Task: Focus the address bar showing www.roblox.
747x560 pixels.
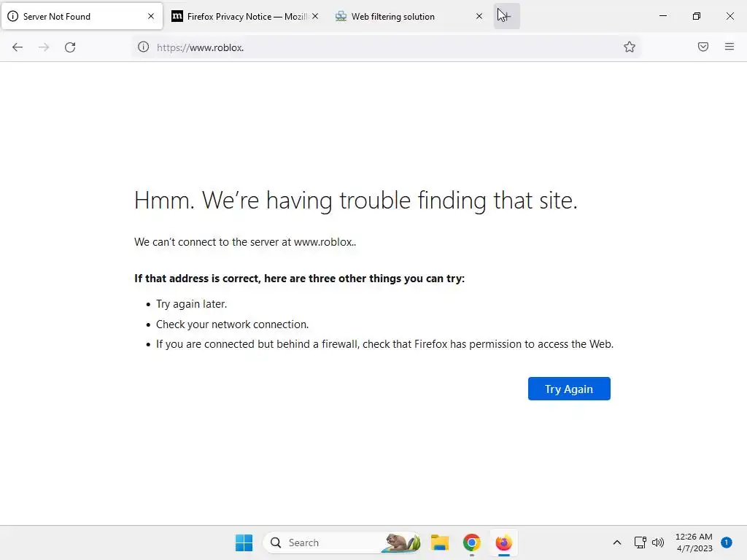Action: coord(386,47)
